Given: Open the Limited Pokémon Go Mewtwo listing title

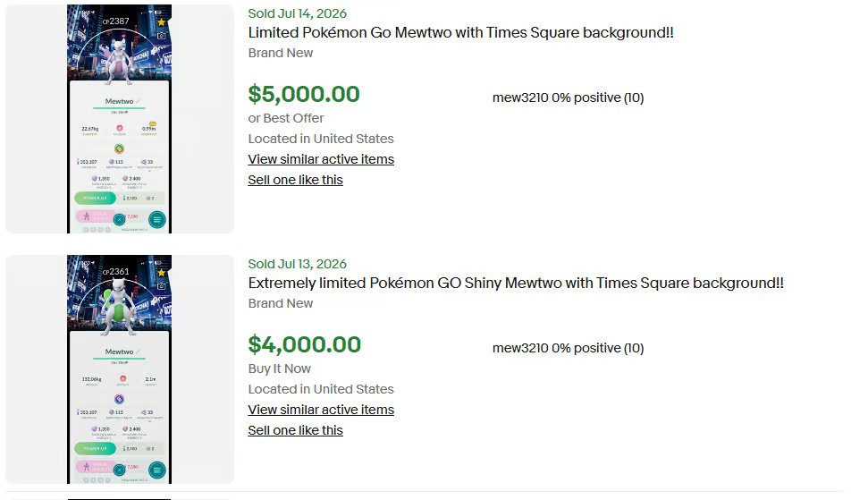Looking at the screenshot, I should click(x=460, y=33).
